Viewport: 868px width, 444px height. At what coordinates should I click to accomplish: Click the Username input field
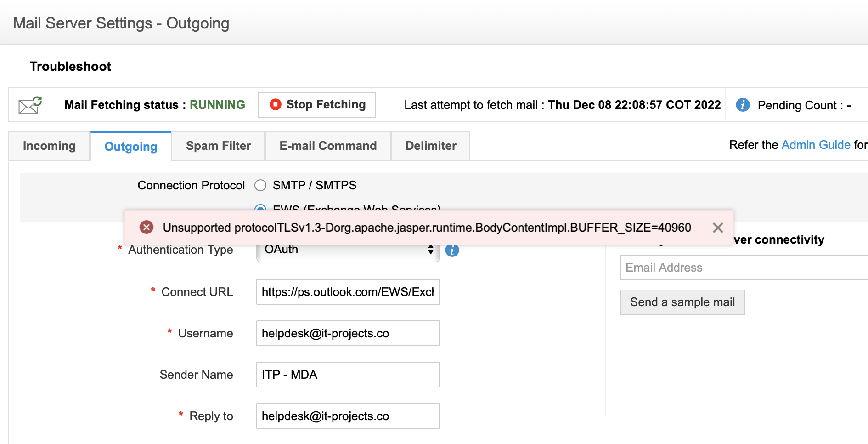click(x=348, y=333)
